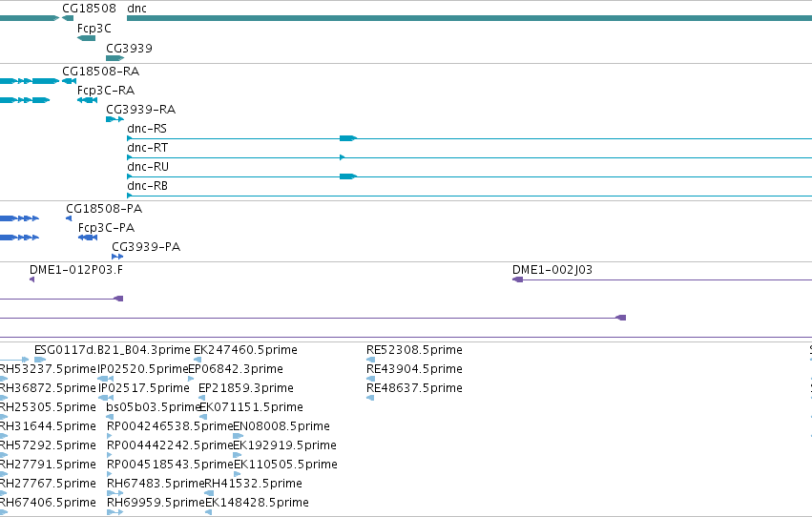Click the RH36872.5prime label
The image size is (812, 517).
(48, 388)
